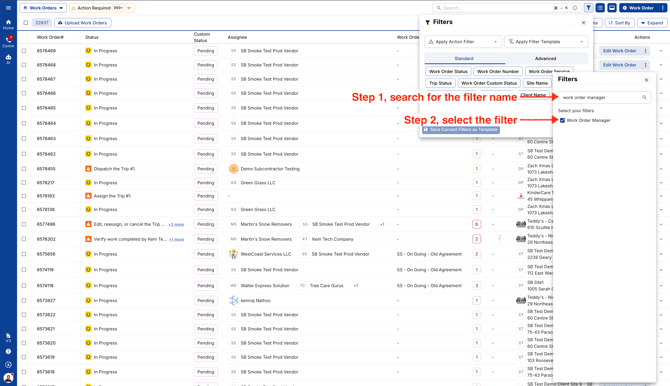
Task: Switch to the Standard filters tab
Action: tap(464, 59)
